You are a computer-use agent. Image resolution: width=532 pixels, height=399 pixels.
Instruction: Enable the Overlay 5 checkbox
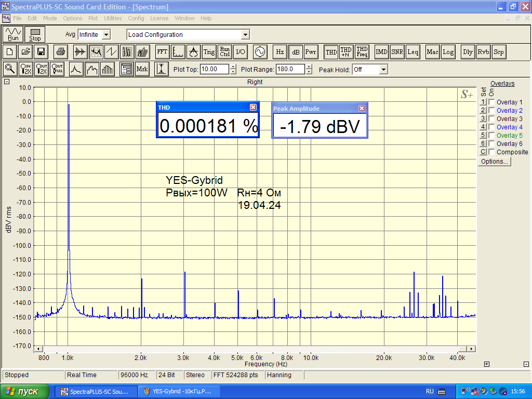(491, 135)
